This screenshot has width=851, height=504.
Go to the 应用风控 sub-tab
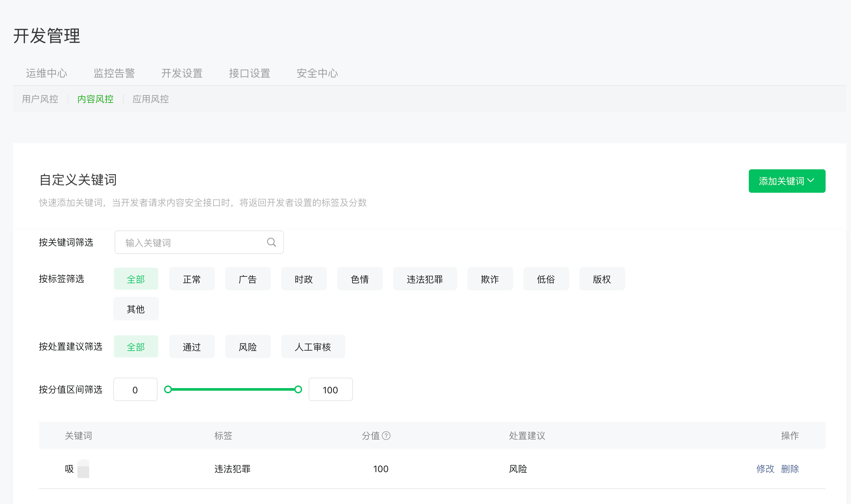[x=150, y=99]
